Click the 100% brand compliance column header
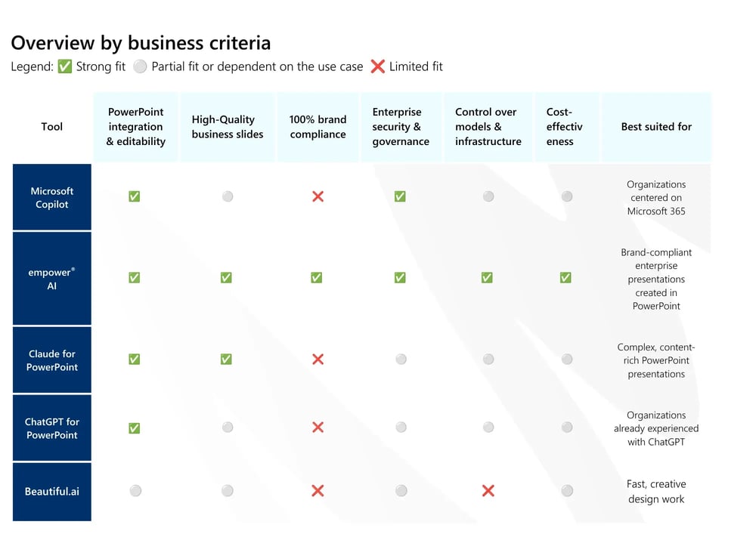The height and width of the screenshot is (534, 756). pos(318,127)
